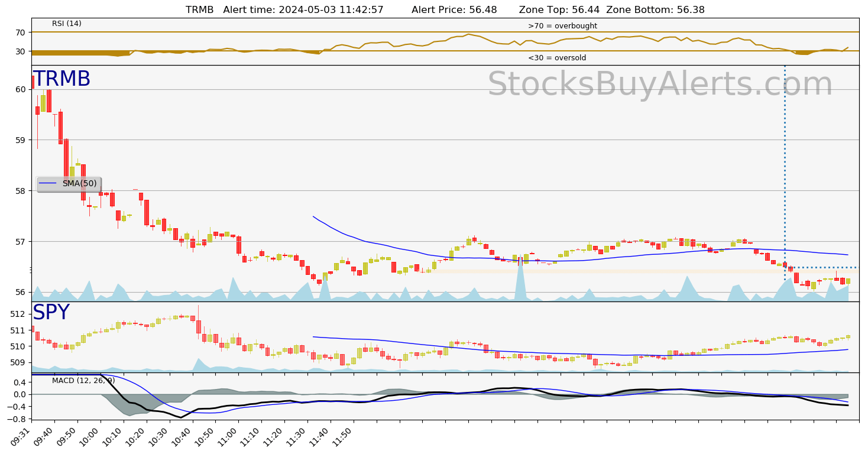Image resolution: width=868 pixels, height=454 pixels.
Task: Click the 11:10 time axis label
Action: tap(250, 436)
